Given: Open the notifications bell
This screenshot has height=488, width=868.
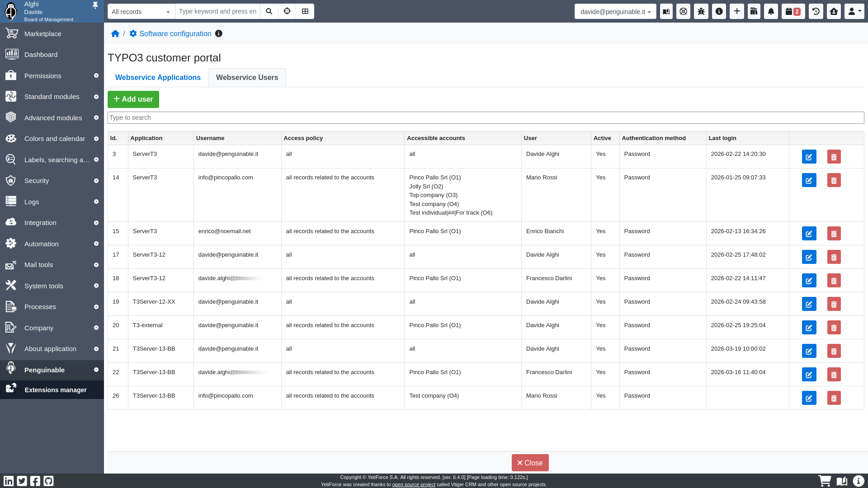Looking at the screenshot, I should pyautogui.click(x=771, y=11).
